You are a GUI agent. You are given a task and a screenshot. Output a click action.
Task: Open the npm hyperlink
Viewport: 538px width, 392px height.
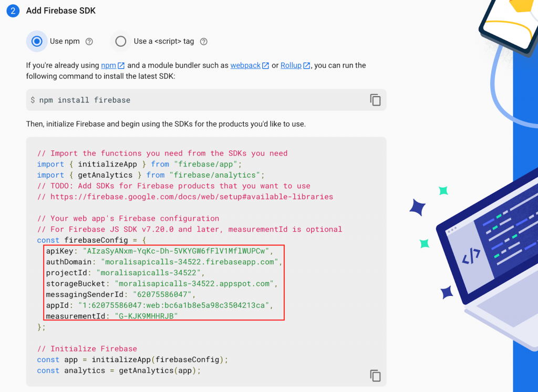[108, 66]
